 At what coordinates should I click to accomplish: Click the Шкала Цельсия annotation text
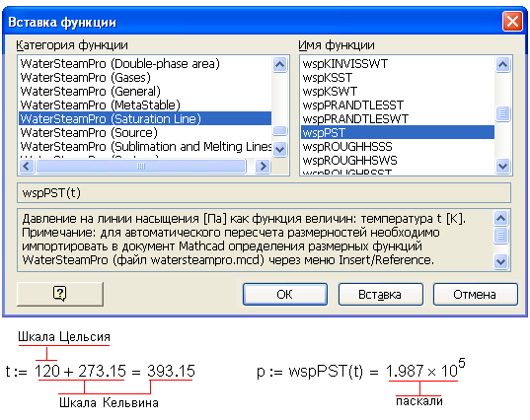pyautogui.click(x=64, y=337)
